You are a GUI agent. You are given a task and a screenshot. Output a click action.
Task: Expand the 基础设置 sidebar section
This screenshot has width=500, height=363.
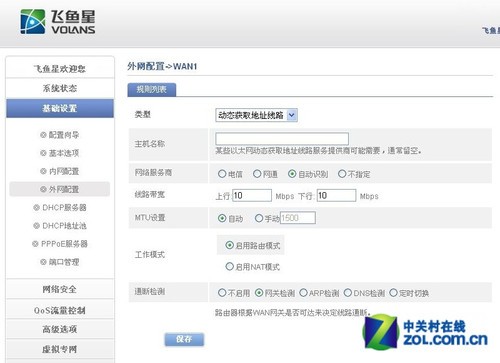tap(60, 108)
